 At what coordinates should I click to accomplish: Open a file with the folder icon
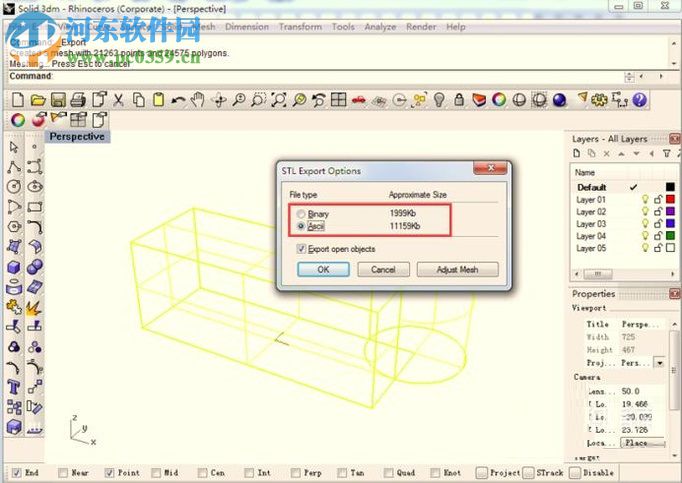click(38, 100)
